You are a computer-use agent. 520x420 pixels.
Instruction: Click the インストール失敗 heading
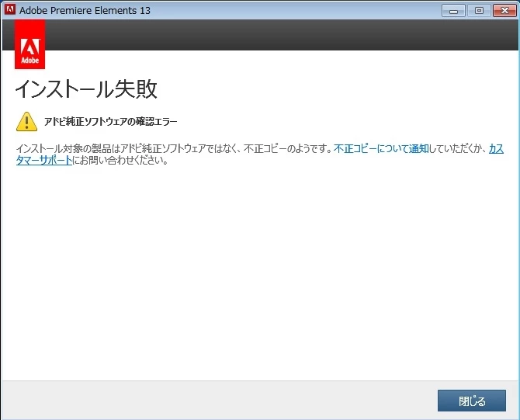tap(86, 89)
